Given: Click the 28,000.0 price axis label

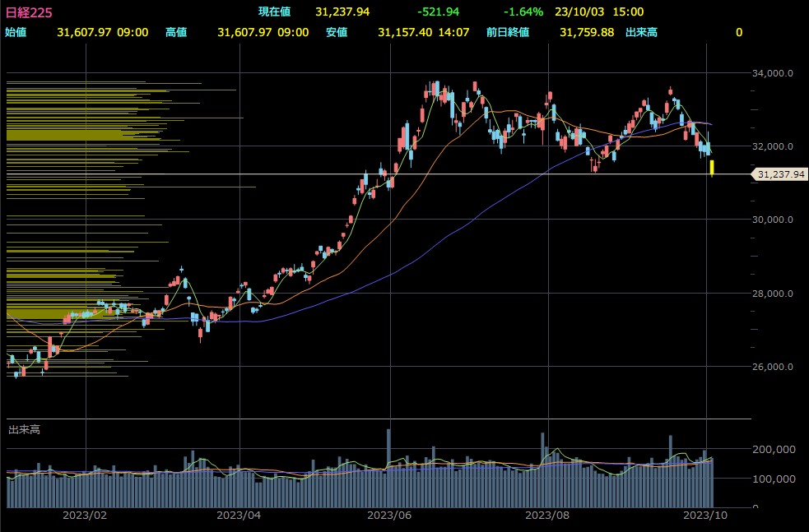Looking at the screenshot, I should [x=773, y=294].
